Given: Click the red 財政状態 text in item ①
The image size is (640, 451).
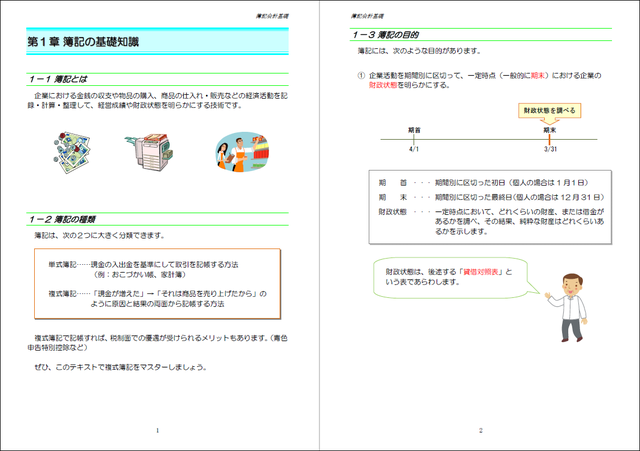Looking at the screenshot, I should (x=383, y=85).
